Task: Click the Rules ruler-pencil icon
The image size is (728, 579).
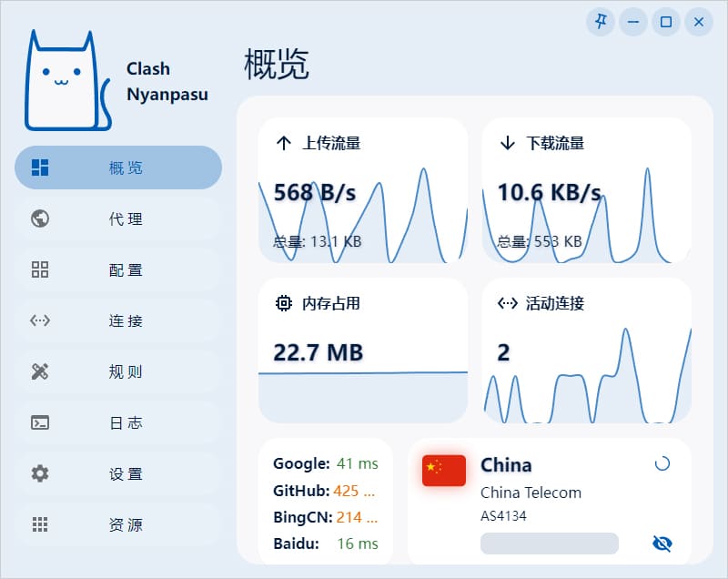Action: [40, 371]
